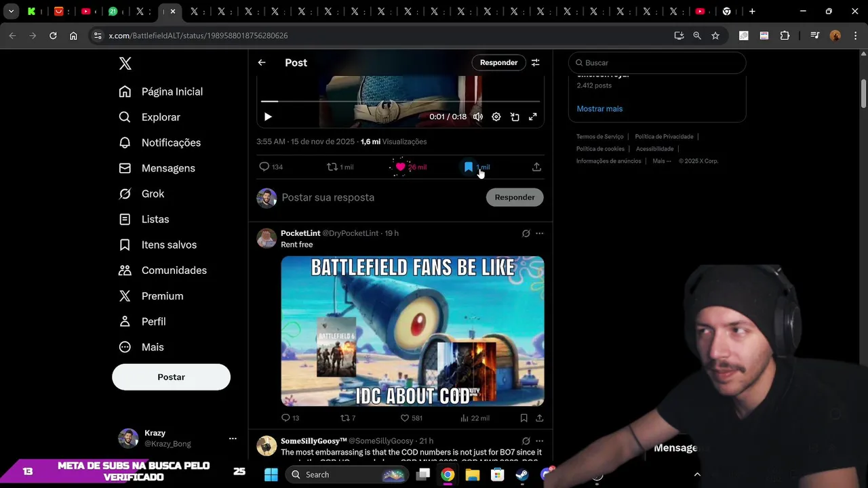
Task: Open Listas from the sidebar
Action: tap(144, 219)
